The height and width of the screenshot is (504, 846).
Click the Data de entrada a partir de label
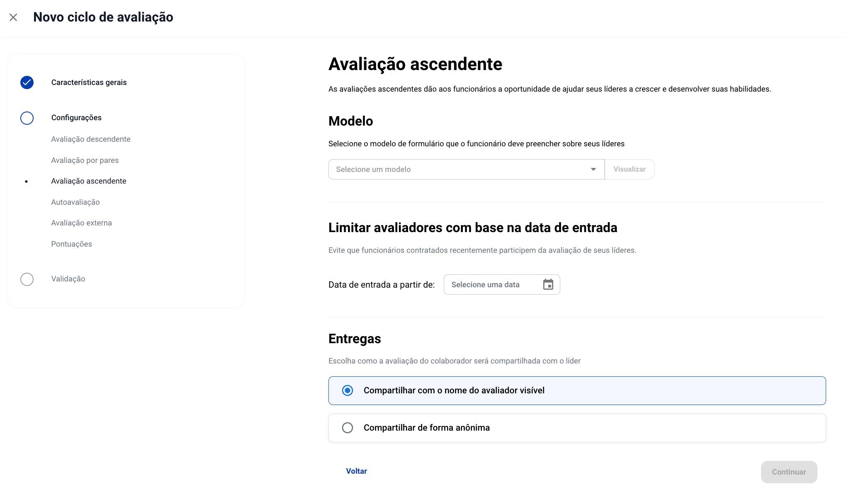point(382,285)
